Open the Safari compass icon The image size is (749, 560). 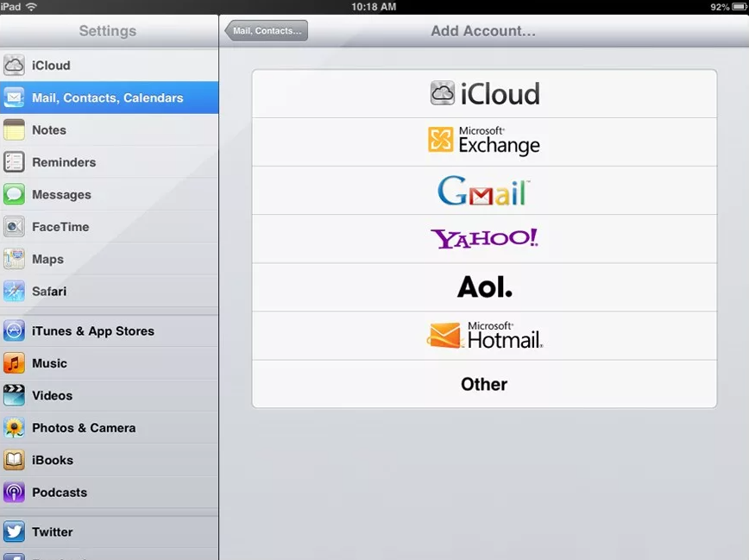[x=14, y=291]
